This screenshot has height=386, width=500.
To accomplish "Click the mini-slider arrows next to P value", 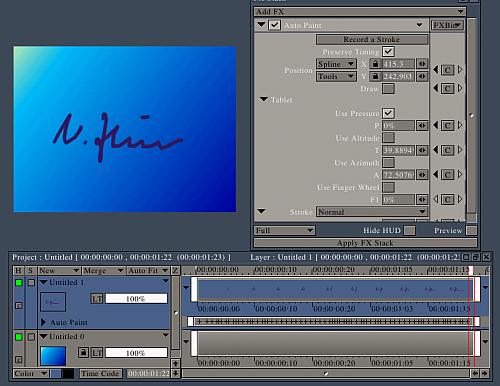I will click(x=422, y=126).
